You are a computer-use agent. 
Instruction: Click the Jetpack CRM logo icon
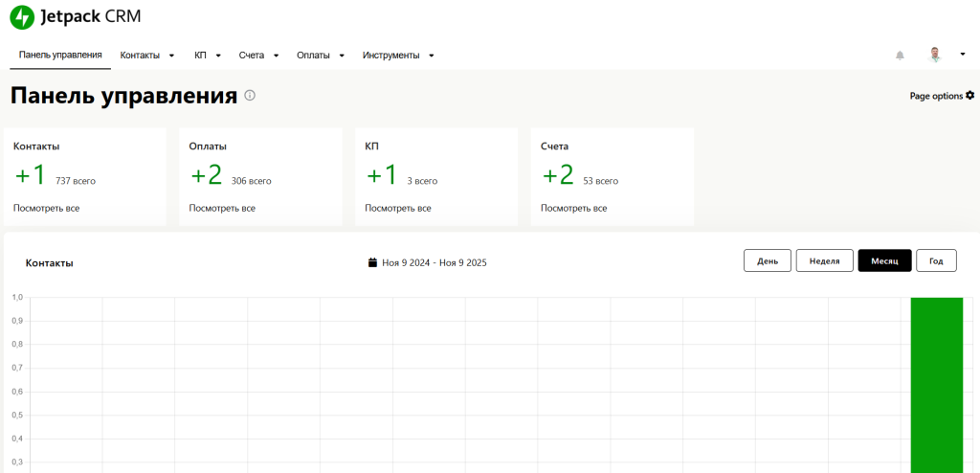coord(22,17)
